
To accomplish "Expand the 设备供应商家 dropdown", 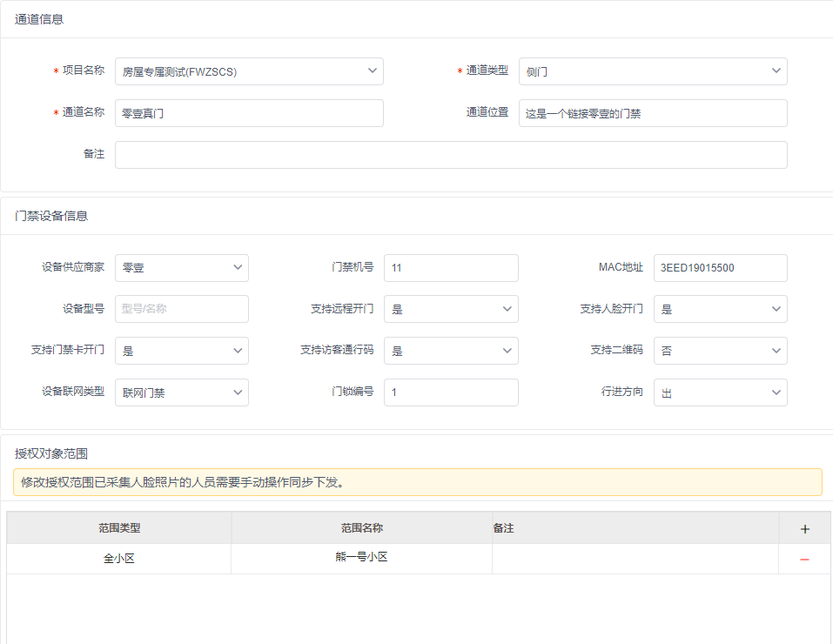I will point(181,268).
